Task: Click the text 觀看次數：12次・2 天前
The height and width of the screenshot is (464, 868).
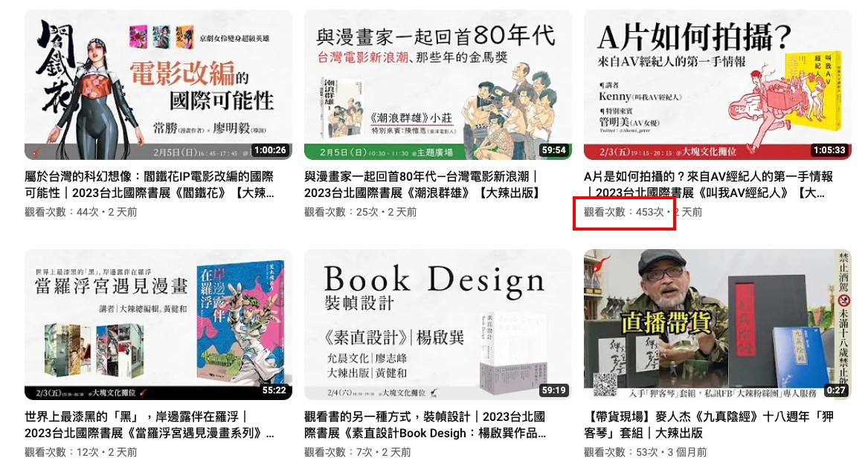Action: pyautogui.click(x=81, y=452)
